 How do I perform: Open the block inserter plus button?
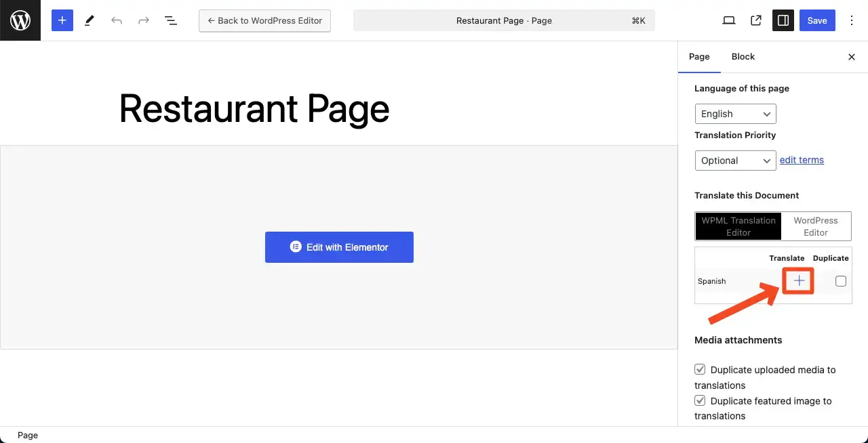[62, 20]
